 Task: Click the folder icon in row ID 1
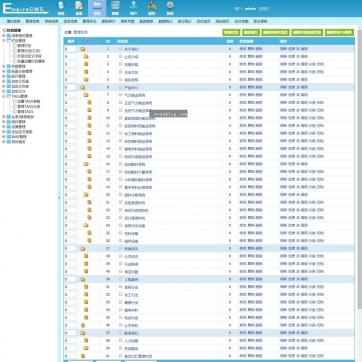(x=82, y=49)
